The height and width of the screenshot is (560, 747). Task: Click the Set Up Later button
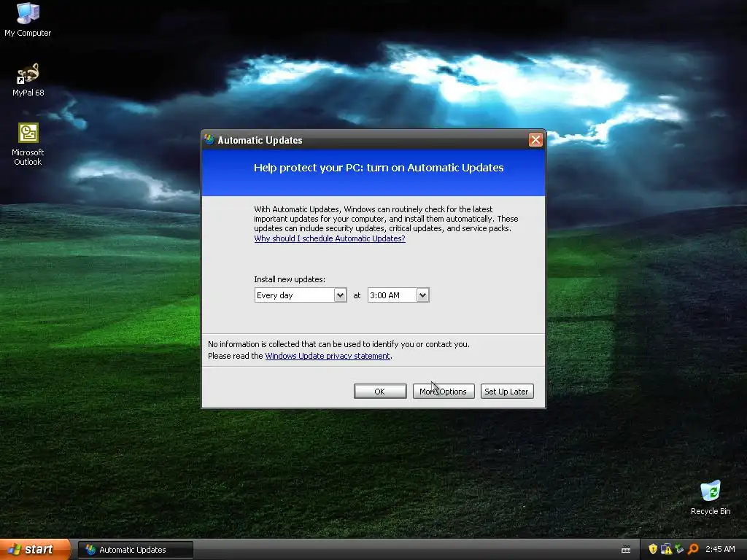pyautogui.click(x=506, y=392)
